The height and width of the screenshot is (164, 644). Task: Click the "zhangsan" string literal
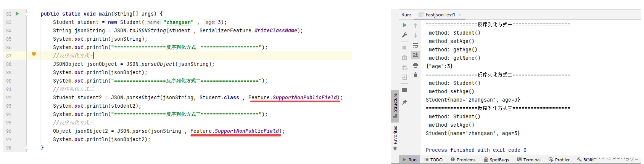click(179, 22)
